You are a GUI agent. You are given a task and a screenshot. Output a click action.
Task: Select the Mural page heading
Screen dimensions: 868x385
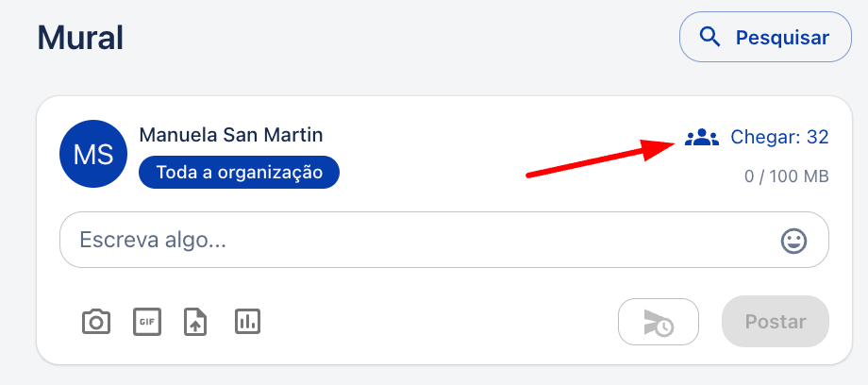pos(80,39)
